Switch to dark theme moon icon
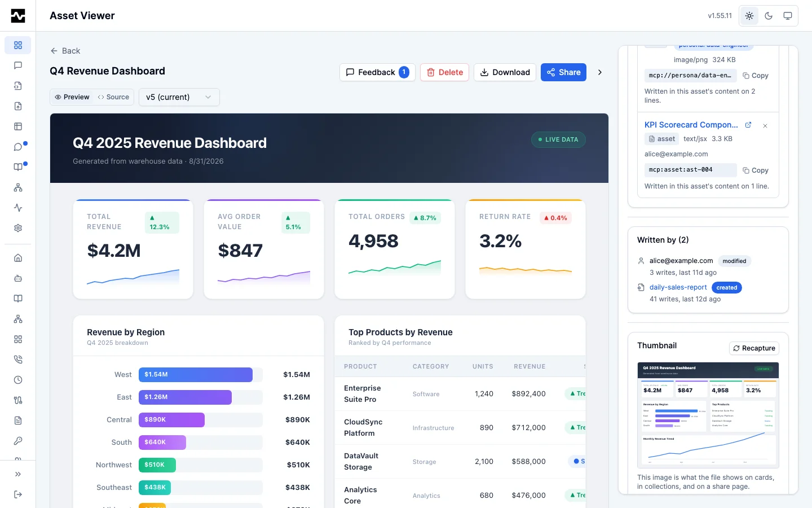 tap(769, 16)
